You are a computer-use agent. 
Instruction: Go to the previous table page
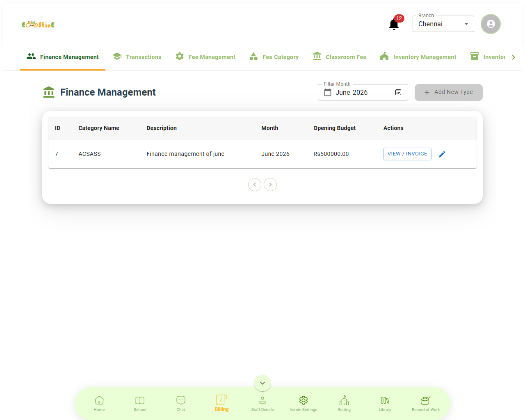255,185
